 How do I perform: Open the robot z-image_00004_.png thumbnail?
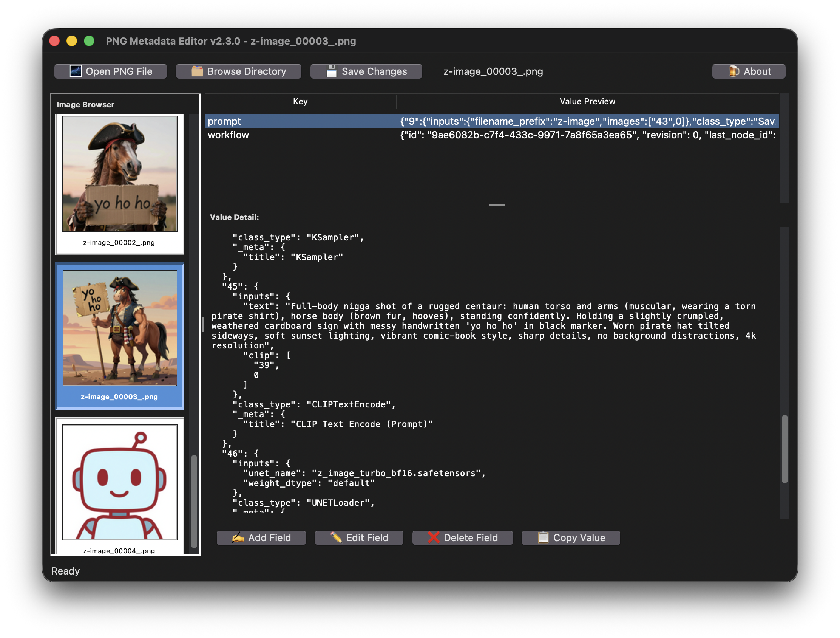(120, 482)
